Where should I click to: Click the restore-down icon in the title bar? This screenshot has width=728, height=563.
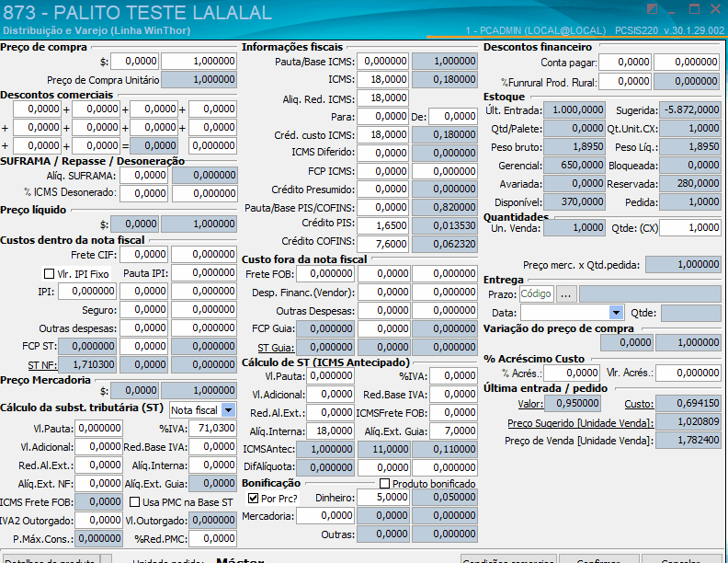pos(652,9)
